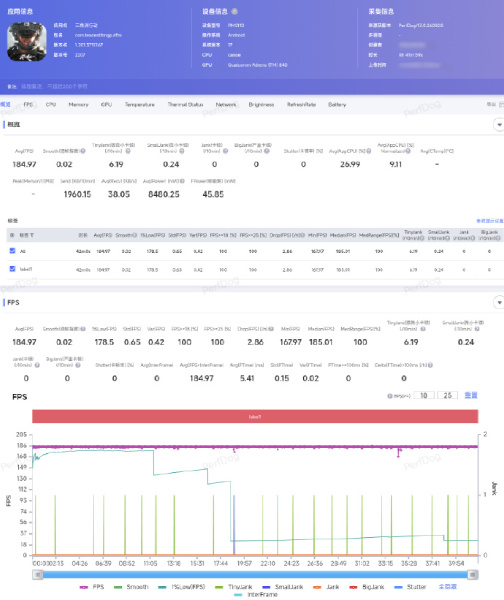
Task: Click the info icon next to Smooth metric
Action: click(x=83, y=151)
